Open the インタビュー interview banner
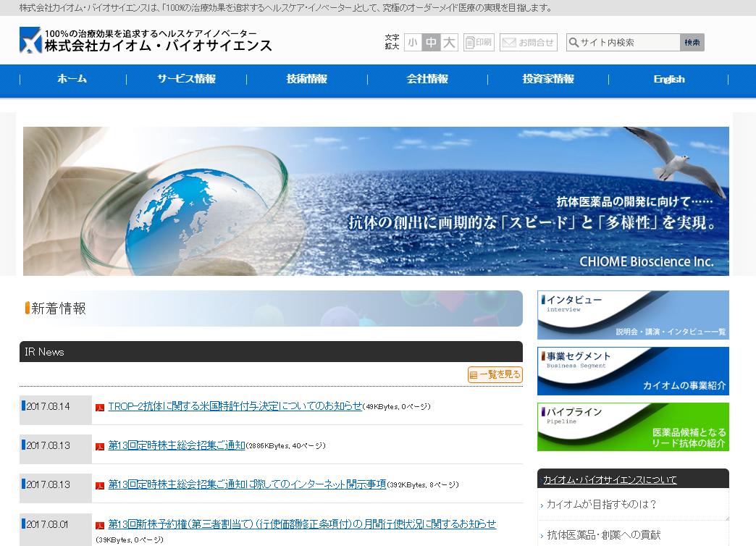The image size is (756, 546). (633, 315)
